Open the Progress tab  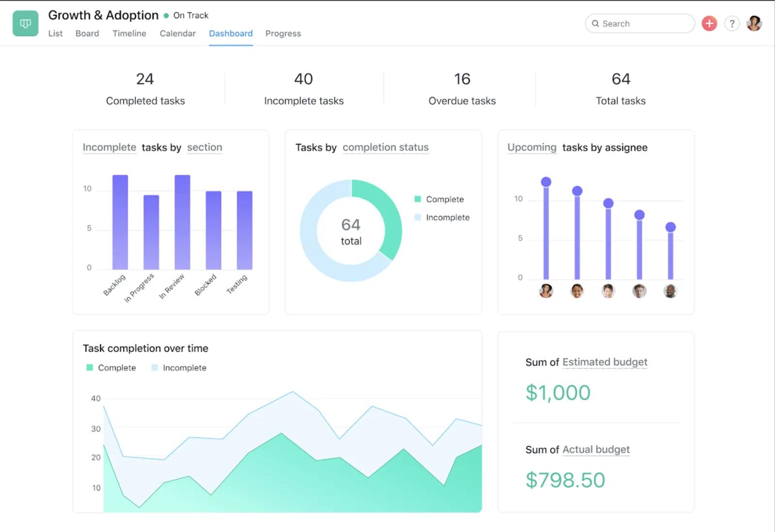point(283,33)
